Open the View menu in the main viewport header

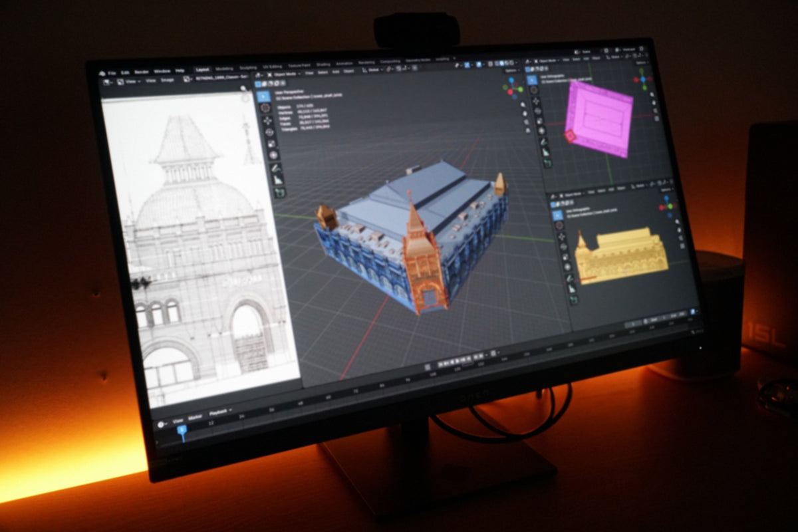tap(309, 73)
